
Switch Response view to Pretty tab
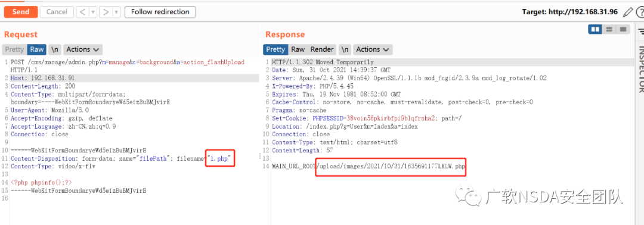(275, 49)
